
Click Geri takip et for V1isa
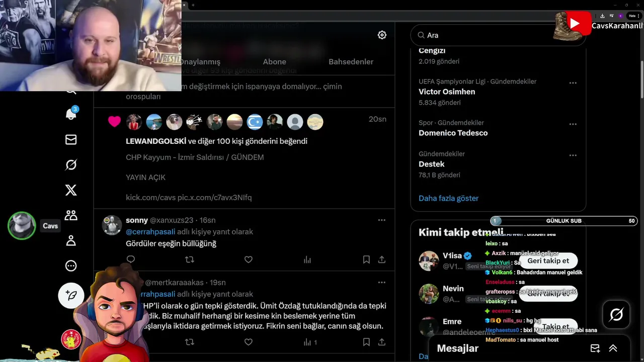click(x=548, y=260)
